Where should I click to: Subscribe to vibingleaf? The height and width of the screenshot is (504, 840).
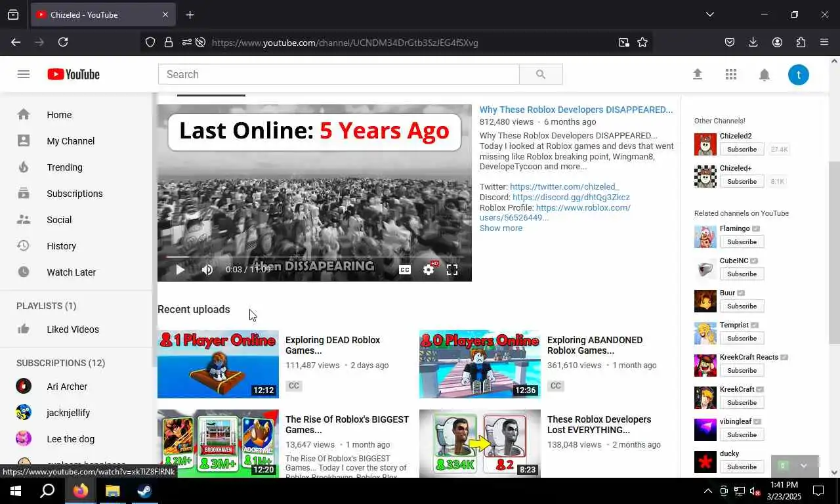(742, 434)
